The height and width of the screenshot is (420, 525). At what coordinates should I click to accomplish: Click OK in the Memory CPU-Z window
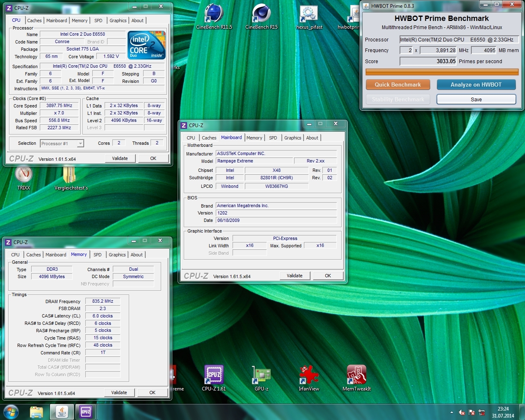point(153,393)
